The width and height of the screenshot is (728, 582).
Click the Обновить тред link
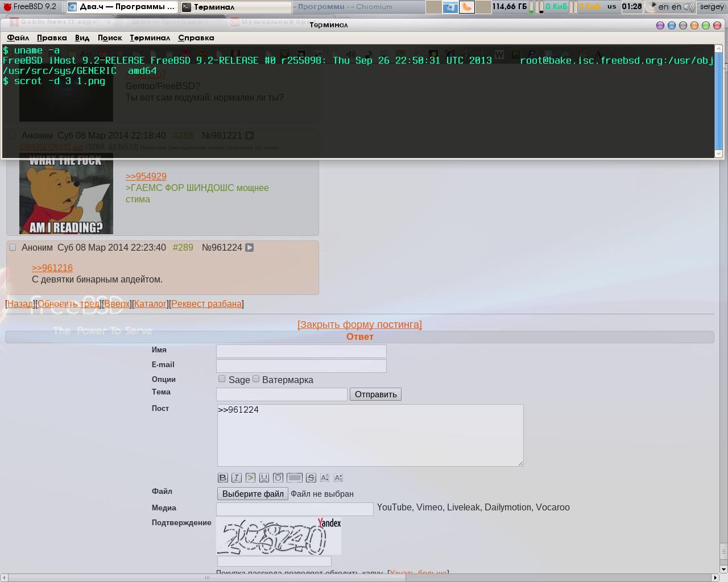(69, 304)
